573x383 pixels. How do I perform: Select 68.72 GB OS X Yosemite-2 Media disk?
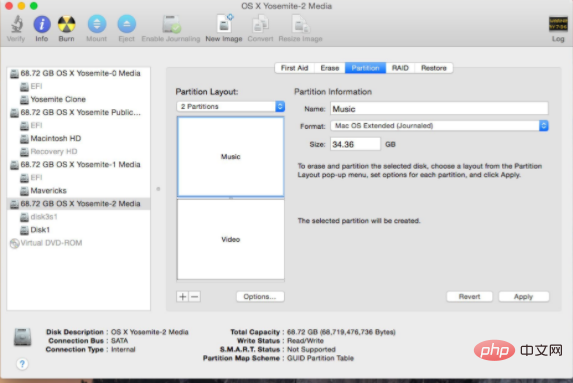click(x=78, y=204)
